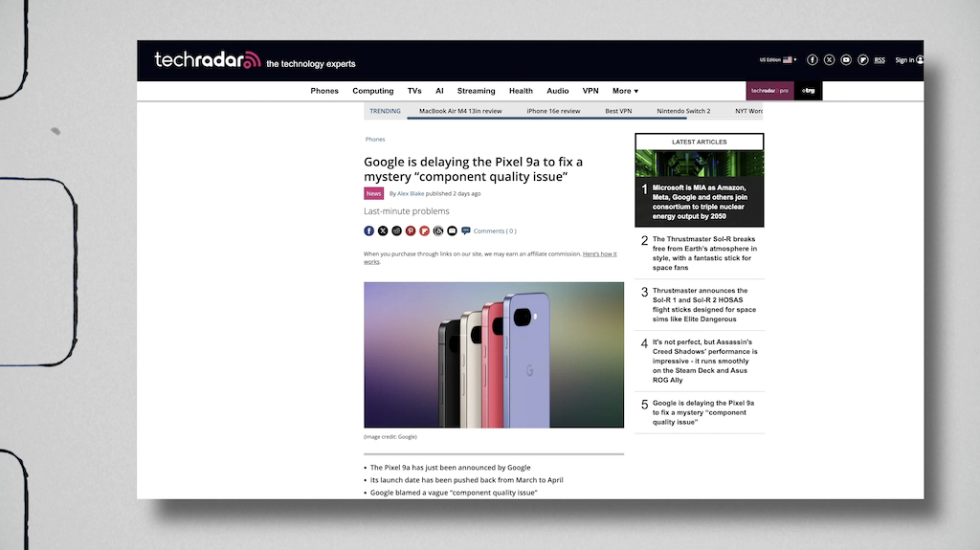Open author Alex Blake profile link
The image size is (980, 550).
point(411,194)
